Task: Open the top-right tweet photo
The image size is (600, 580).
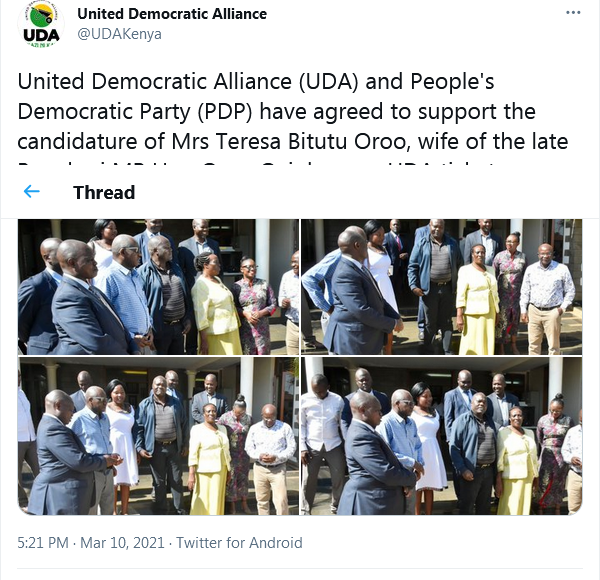Action: click(x=442, y=287)
